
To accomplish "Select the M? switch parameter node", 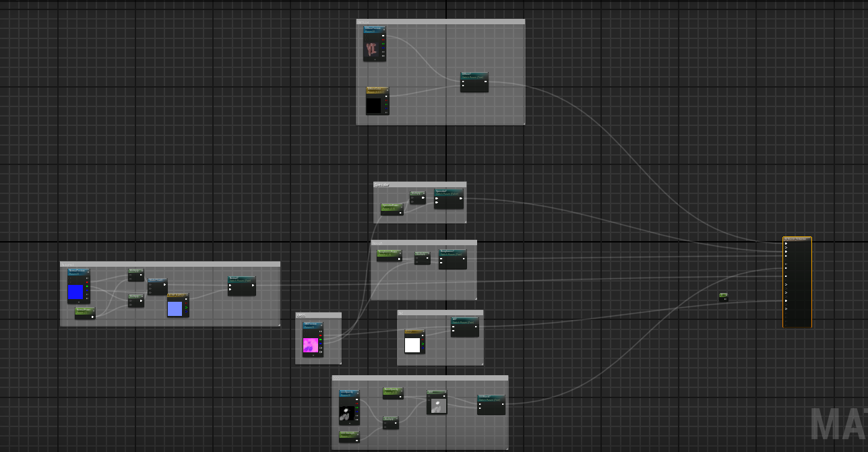I will click(465, 327).
